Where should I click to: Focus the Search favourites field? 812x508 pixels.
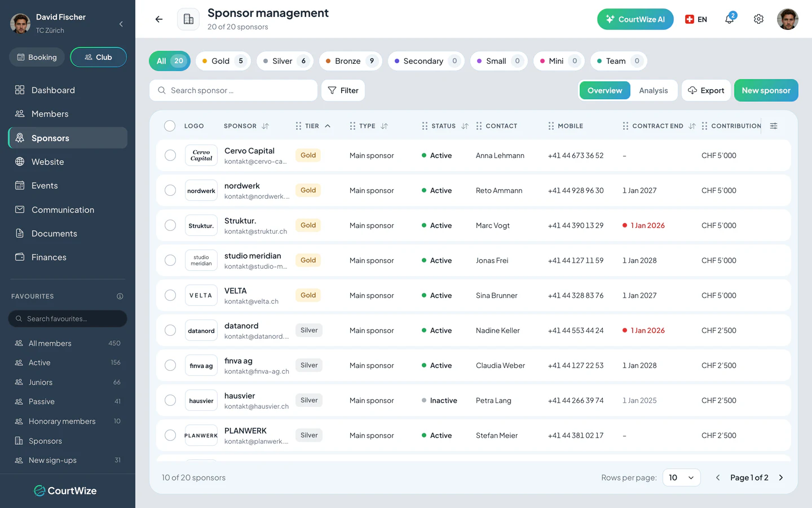[x=68, y=319]
